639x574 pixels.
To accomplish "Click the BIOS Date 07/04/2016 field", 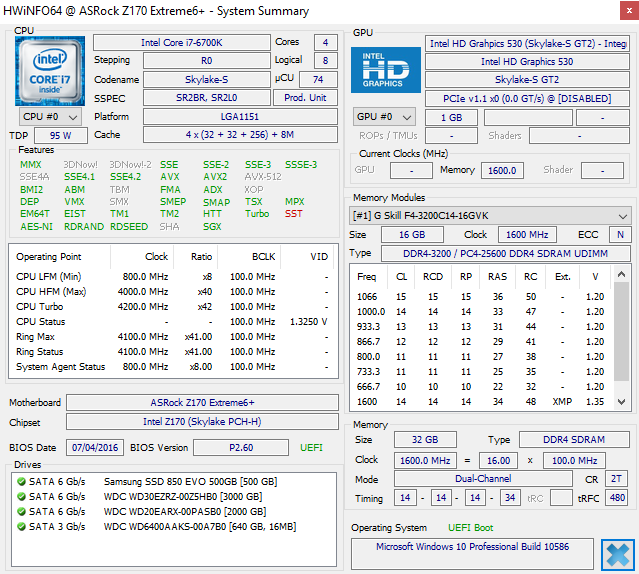I will click(x=95, y=447).
